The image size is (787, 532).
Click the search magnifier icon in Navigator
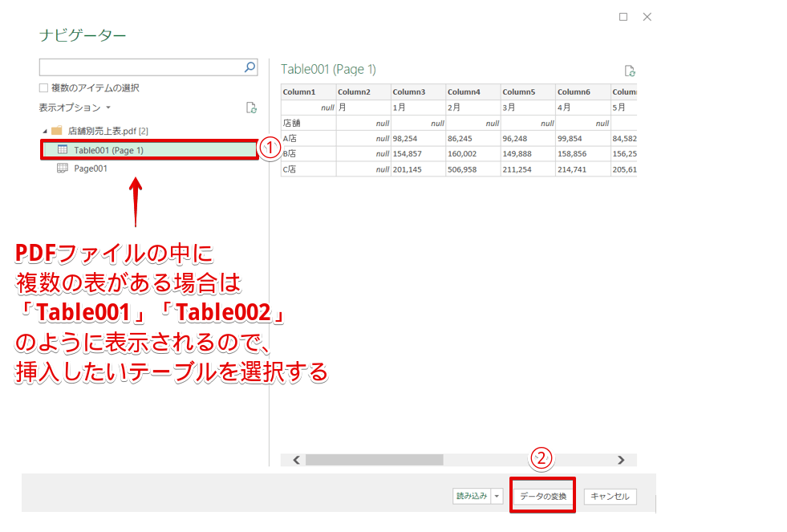249,67
